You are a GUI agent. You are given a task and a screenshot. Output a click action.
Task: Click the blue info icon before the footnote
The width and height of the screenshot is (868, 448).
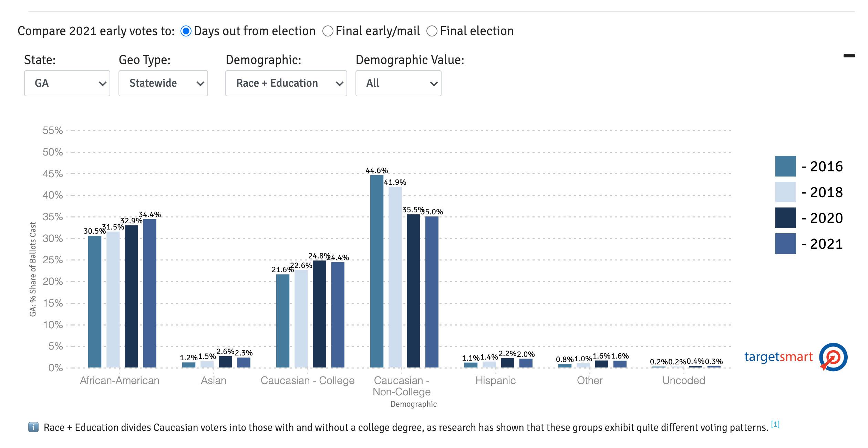tap(33, 427)
